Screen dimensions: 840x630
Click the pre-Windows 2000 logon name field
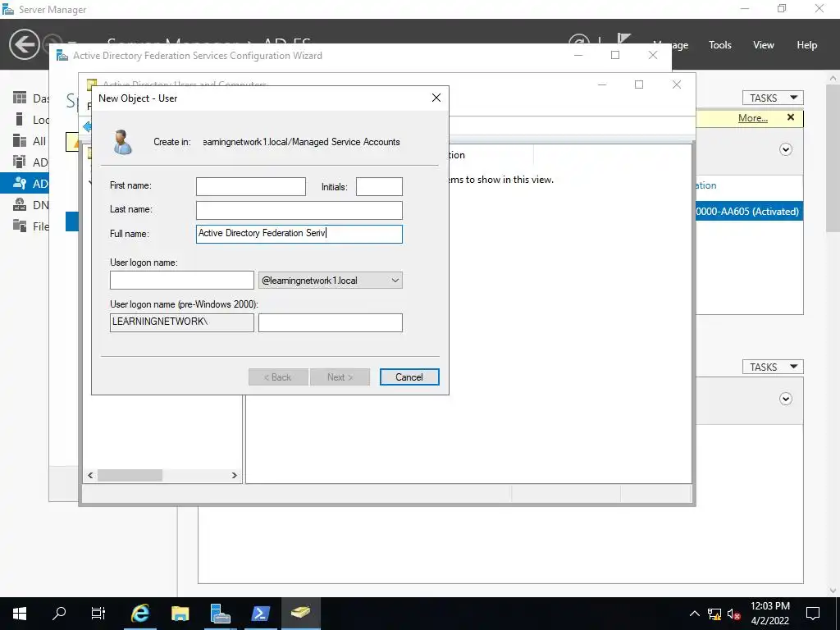[330, 322]
